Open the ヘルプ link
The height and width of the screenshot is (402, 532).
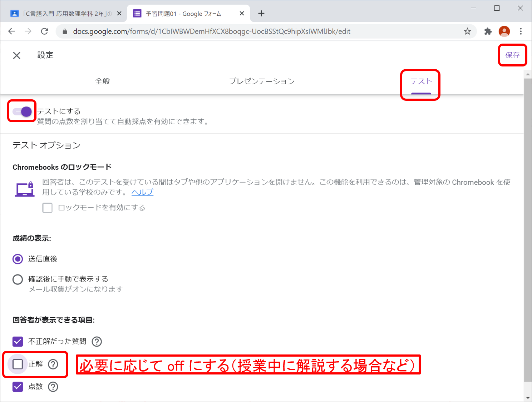point(142,192)
